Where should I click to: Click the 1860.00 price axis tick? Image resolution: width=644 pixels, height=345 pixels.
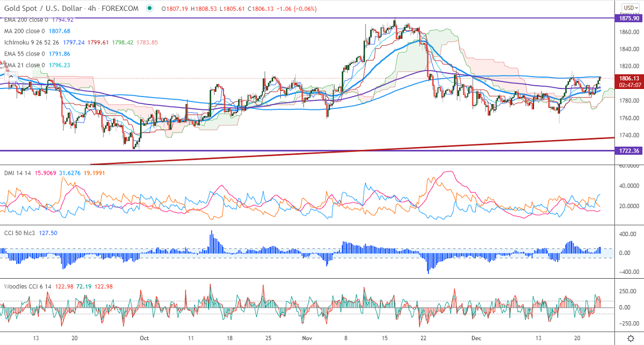coord(630,32)
